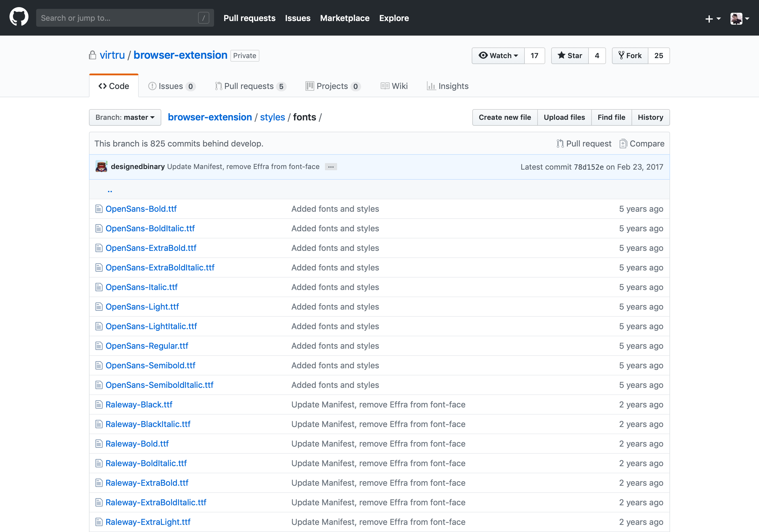Click the Compare link

coord(642,144)
